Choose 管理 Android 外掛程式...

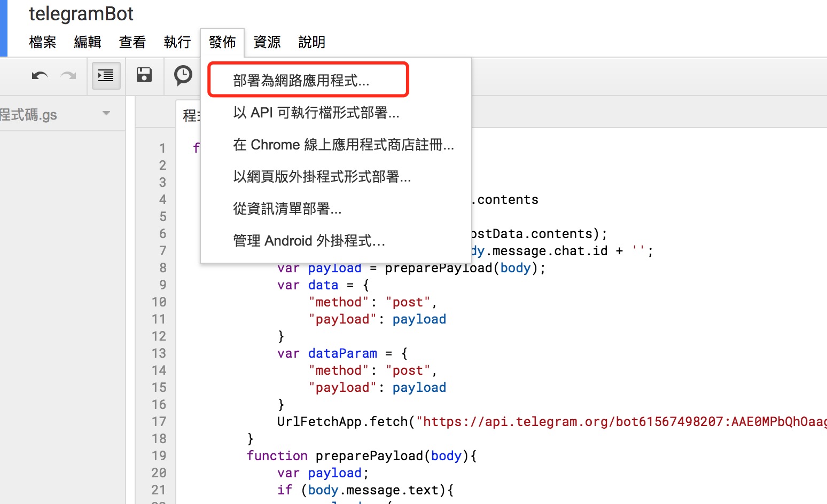tap(336, 241)
